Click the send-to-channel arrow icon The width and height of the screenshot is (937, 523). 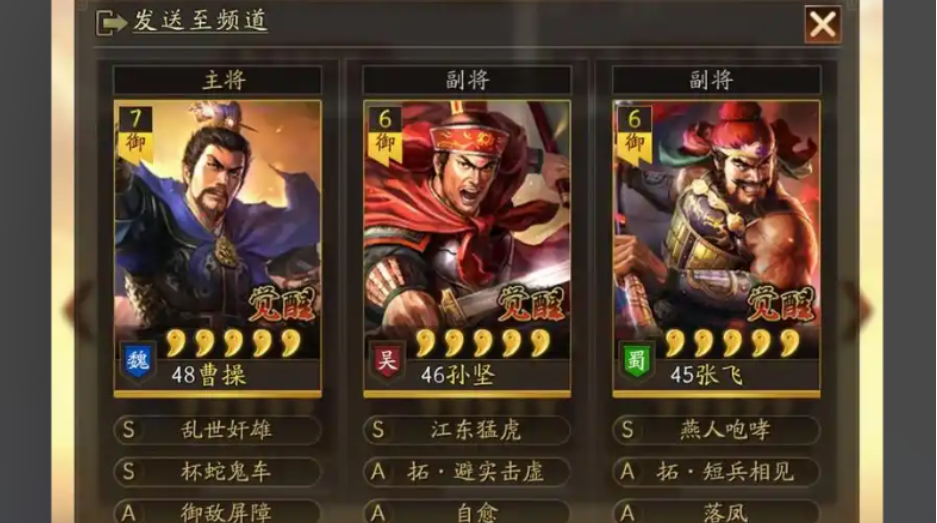pos(111,23)
